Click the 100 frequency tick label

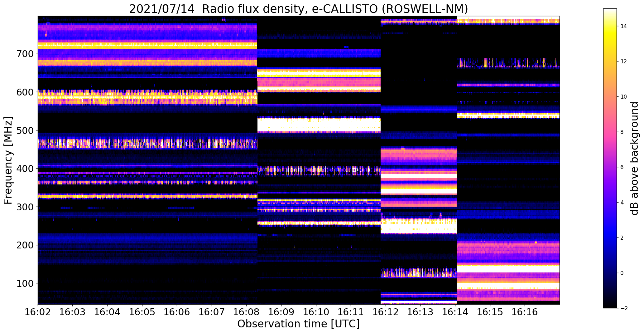(x=24, y=283)
